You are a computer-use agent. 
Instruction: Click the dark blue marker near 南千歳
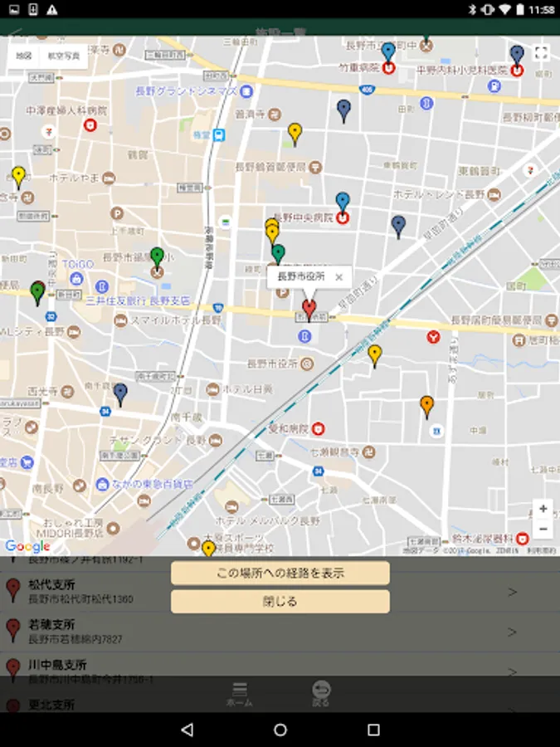pos(120,395)
